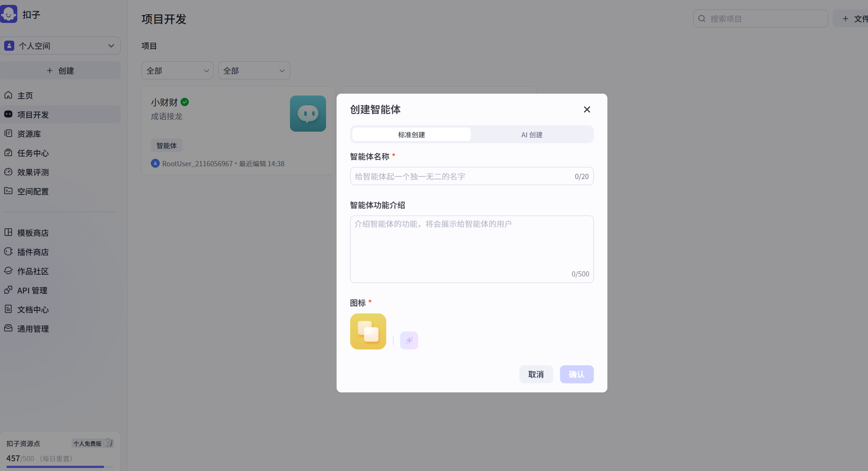Select the 主页 menu label
Screen dimensions: 868x471
pos(25,96)
